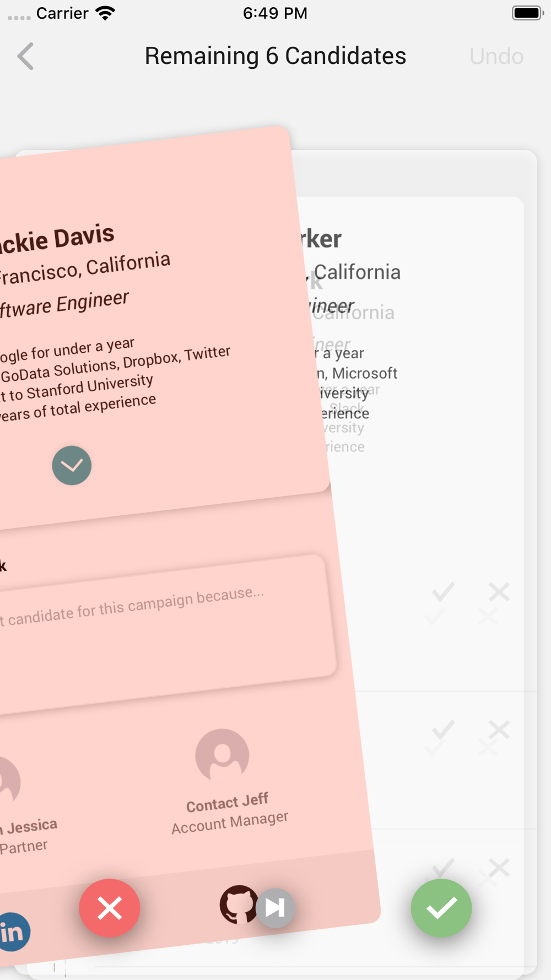
Task: Toggle the top faded X mark
Action: click(499, 591)
